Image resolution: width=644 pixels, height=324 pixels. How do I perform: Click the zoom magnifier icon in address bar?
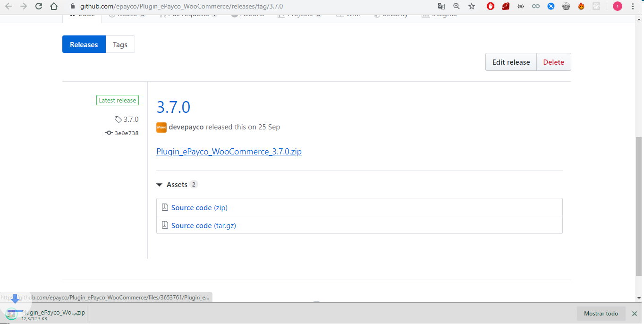(x=457, y=6)
